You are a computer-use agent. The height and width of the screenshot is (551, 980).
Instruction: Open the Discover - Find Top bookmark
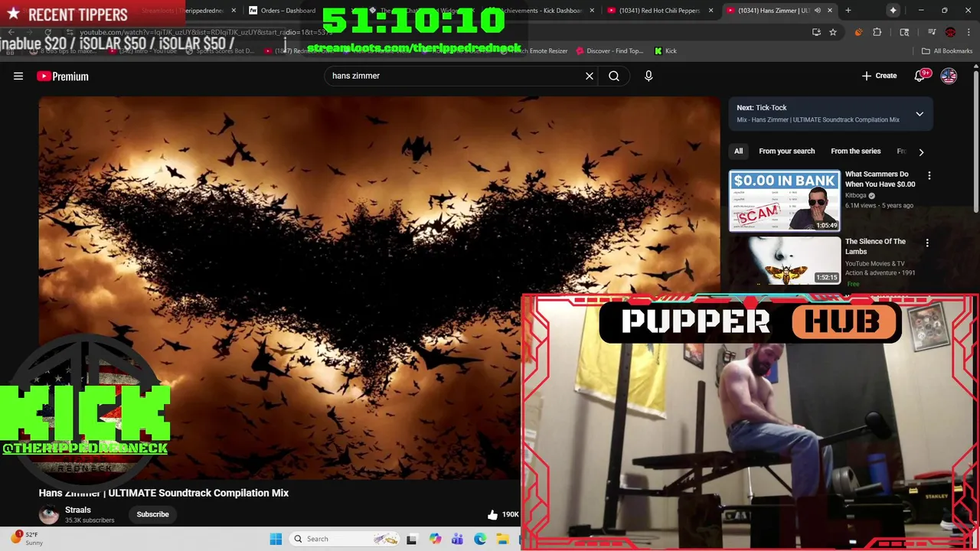click(609, 51)
